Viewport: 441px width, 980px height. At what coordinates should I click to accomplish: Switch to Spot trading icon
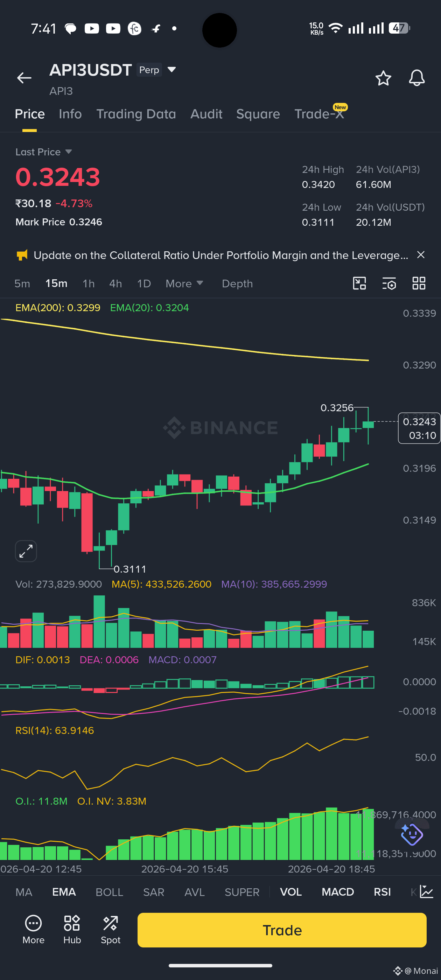point(110,929)
